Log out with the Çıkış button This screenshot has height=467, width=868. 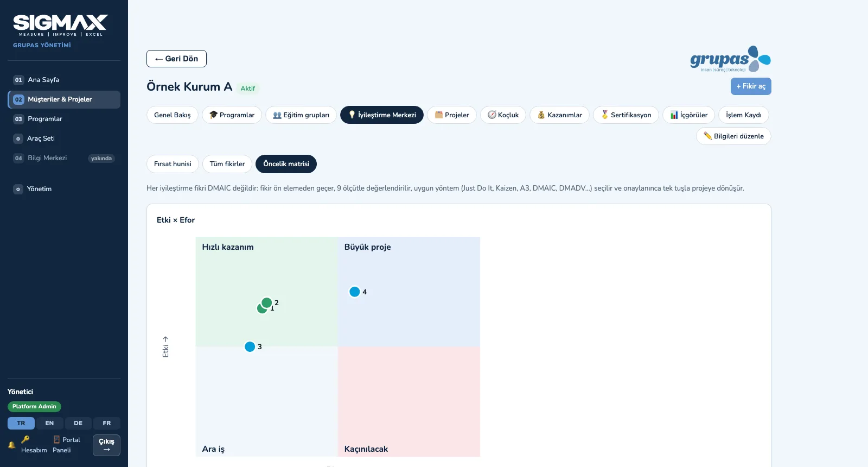click(x=106, y=445)
